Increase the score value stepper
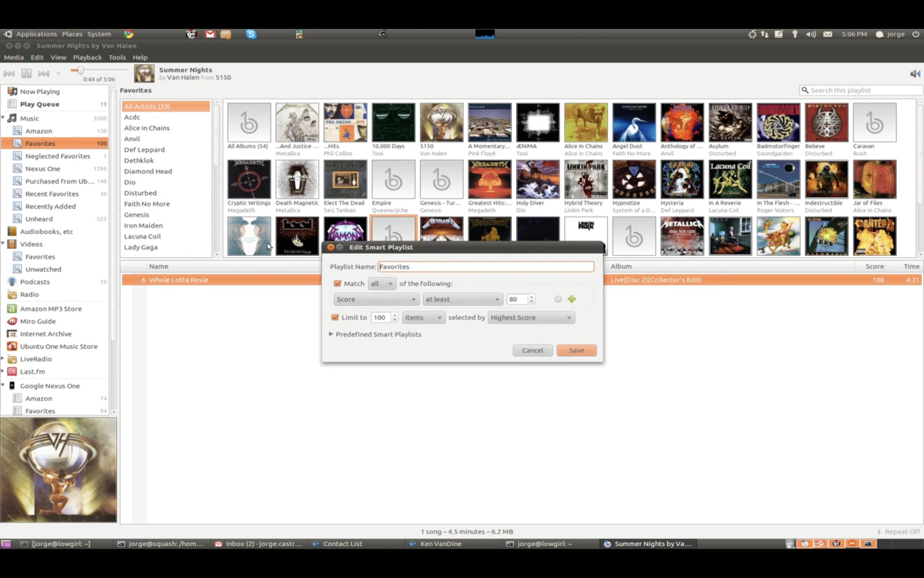Image resolution: width=924 pixels, height=578 pixels. (532, 297)
